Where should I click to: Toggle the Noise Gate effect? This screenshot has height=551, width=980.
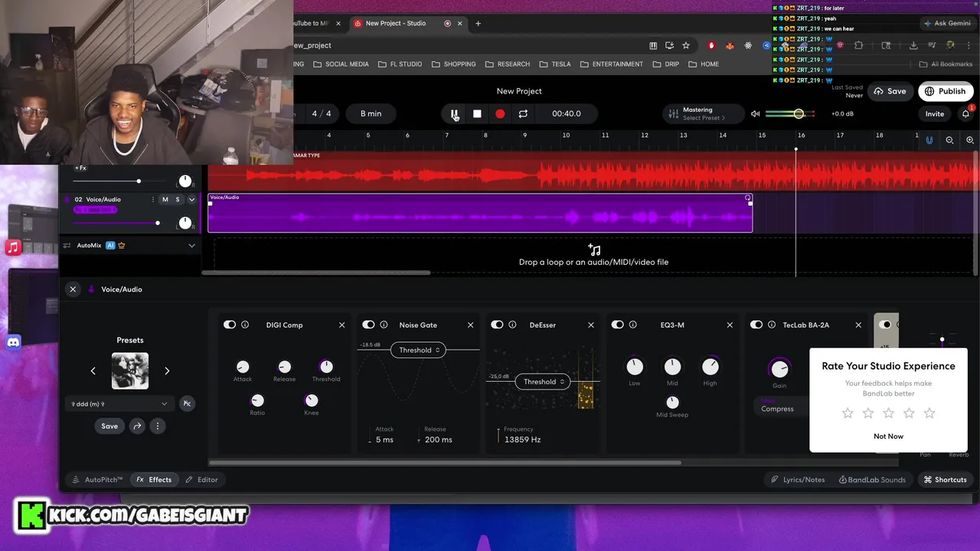click(x=368, y=324)
